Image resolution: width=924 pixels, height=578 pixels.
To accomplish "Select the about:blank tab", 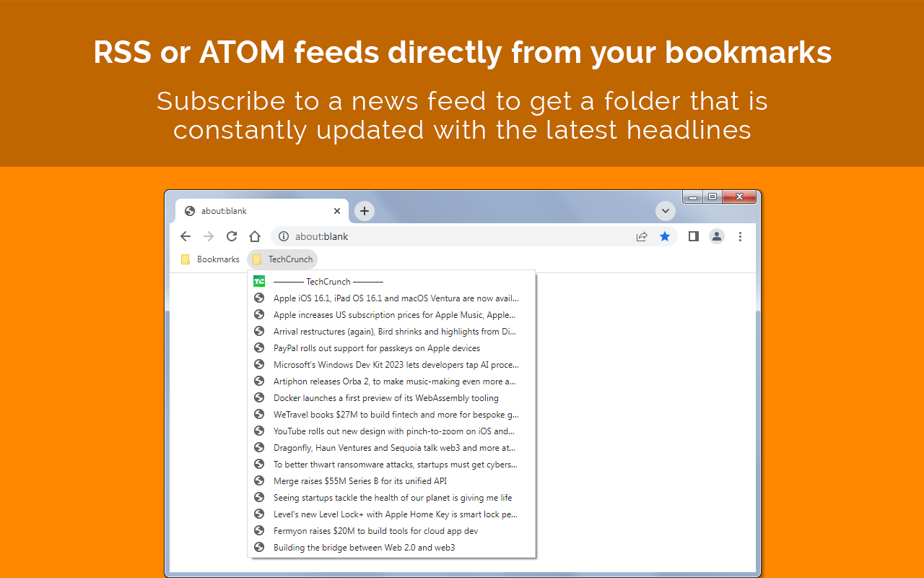I will click(x=262, y=211).
